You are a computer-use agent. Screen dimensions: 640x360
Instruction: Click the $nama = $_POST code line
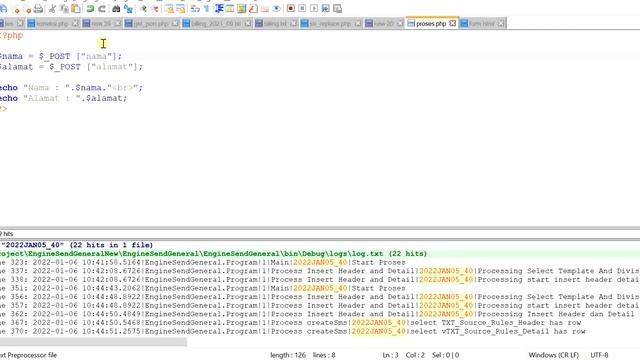coord(60,56)
